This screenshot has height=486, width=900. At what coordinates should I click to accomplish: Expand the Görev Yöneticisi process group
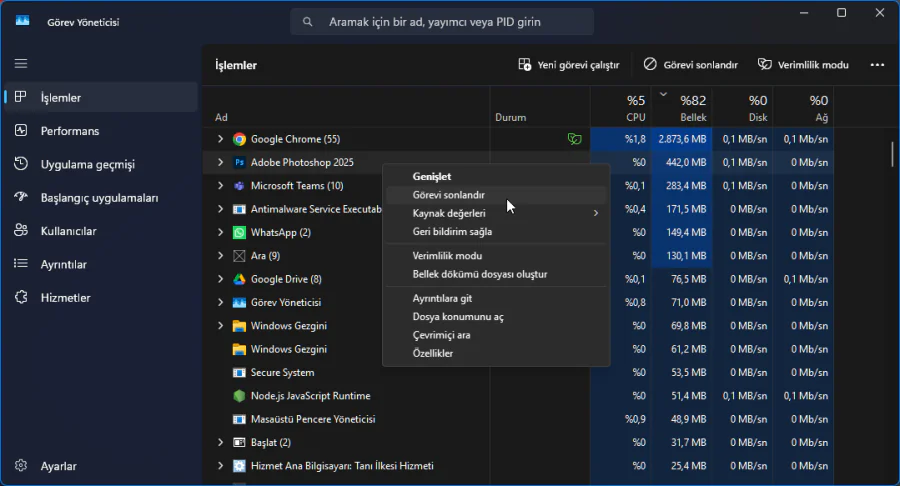click(220, 302)
